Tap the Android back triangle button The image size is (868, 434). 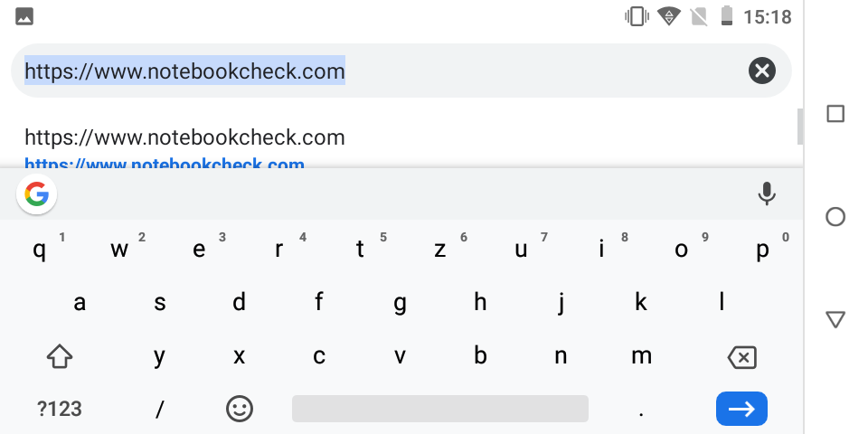[835, 319]
